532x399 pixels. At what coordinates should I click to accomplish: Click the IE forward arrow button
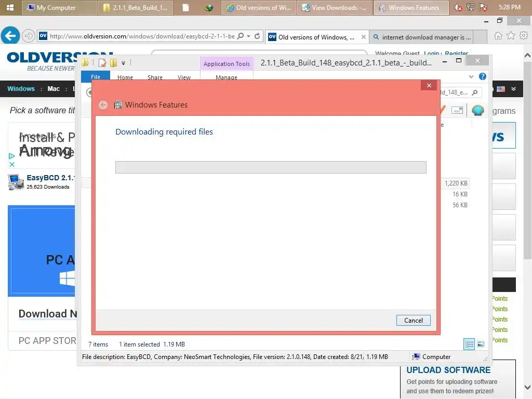point(29,35)
